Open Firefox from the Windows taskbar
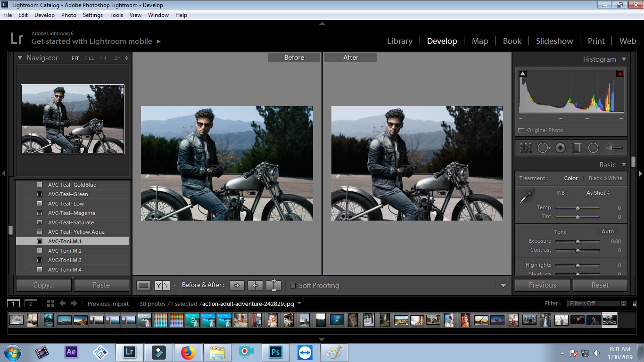Screen dimensions: 644x362 [188, 352]
